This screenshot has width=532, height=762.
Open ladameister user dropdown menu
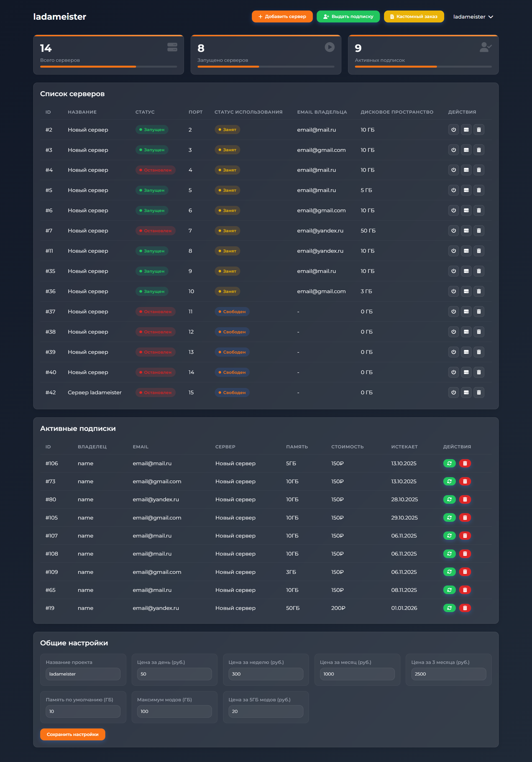[473, 17]
